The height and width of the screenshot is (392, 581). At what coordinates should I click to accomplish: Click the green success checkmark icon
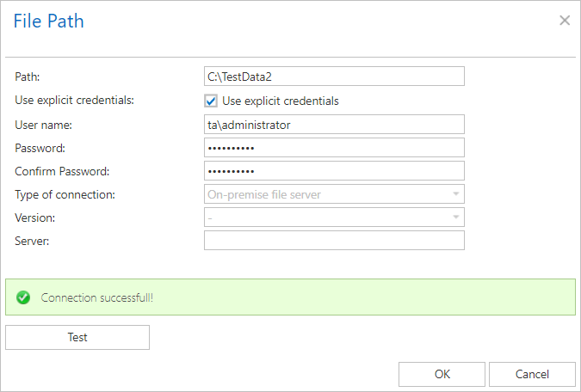(23, 297)
